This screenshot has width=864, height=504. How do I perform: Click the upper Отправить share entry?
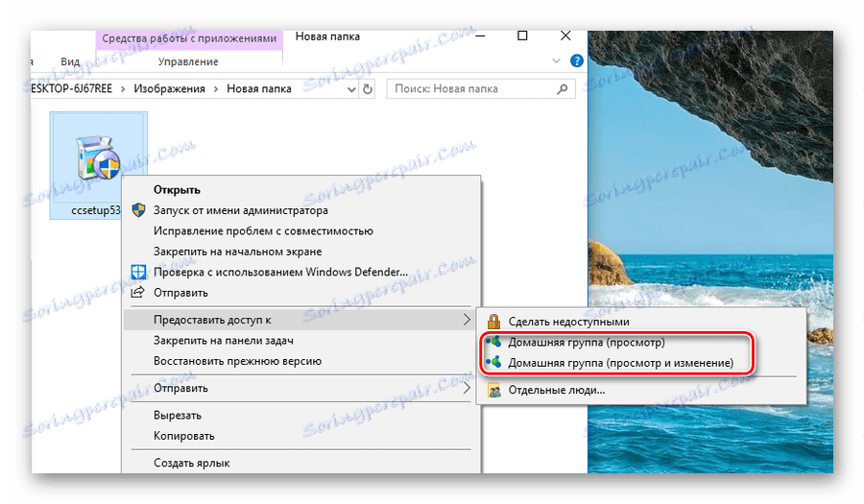(x=180, y=293)
